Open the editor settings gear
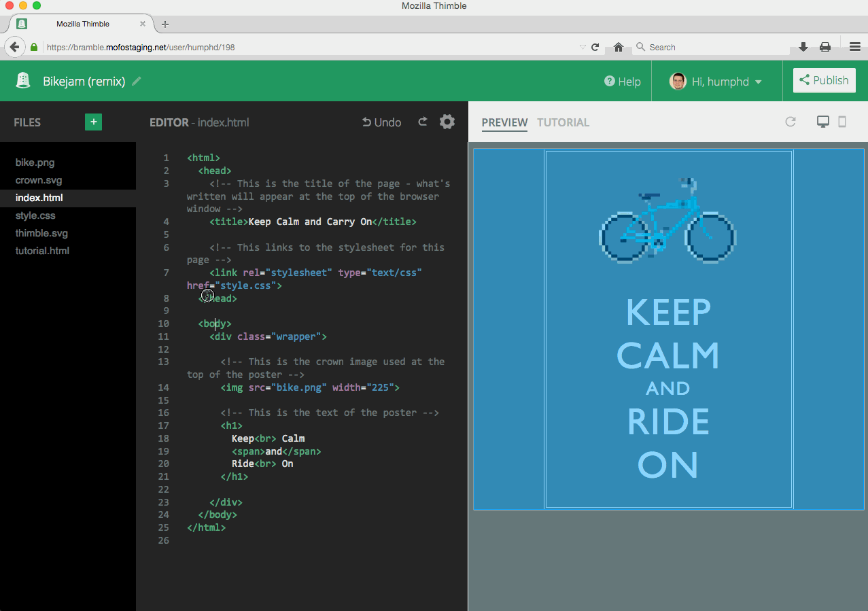This screenshot has width=868, height=611. [447, 122]
